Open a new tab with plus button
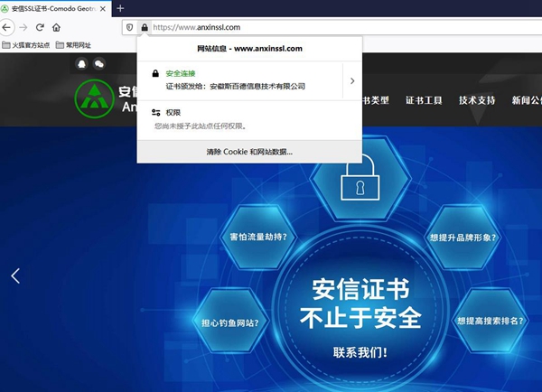 (x=120, y=8)
